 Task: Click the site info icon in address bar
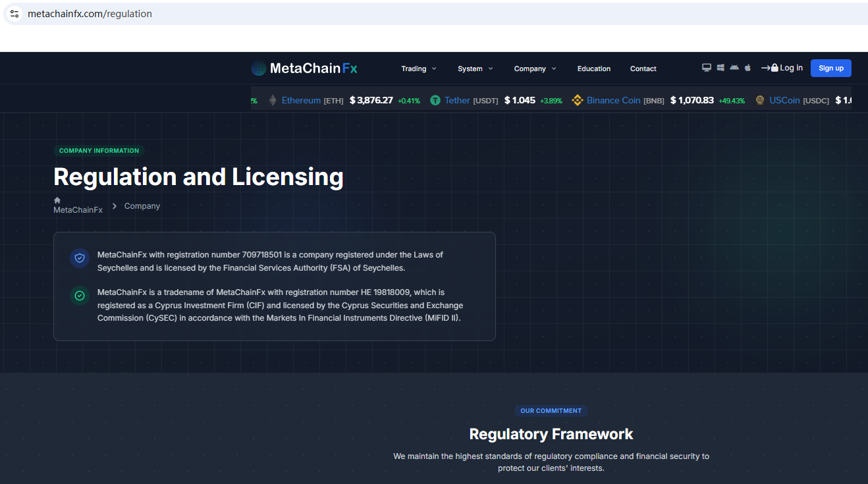(14, 14)
